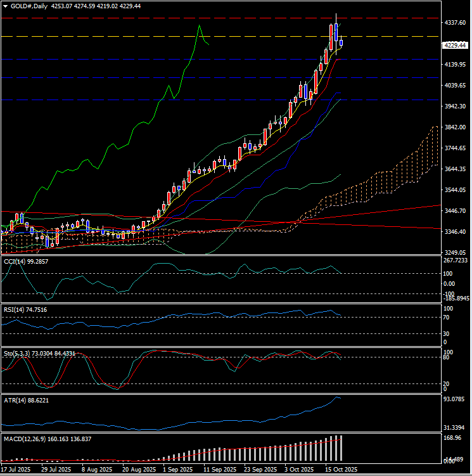472x476 pixels.
Task: Select the 1 Sep 2025 date on the time axis
Action: [x=178, y=470]
